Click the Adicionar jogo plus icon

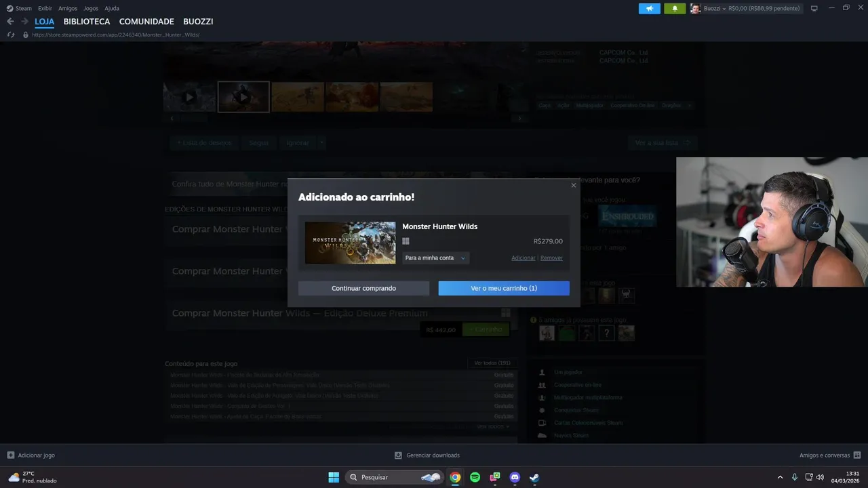coord(10,455)
